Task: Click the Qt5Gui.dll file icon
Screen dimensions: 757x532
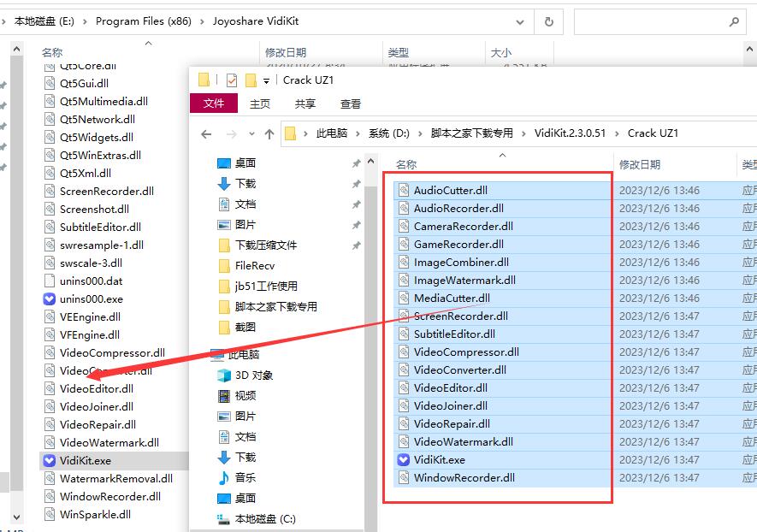Action: pos(50,83)
